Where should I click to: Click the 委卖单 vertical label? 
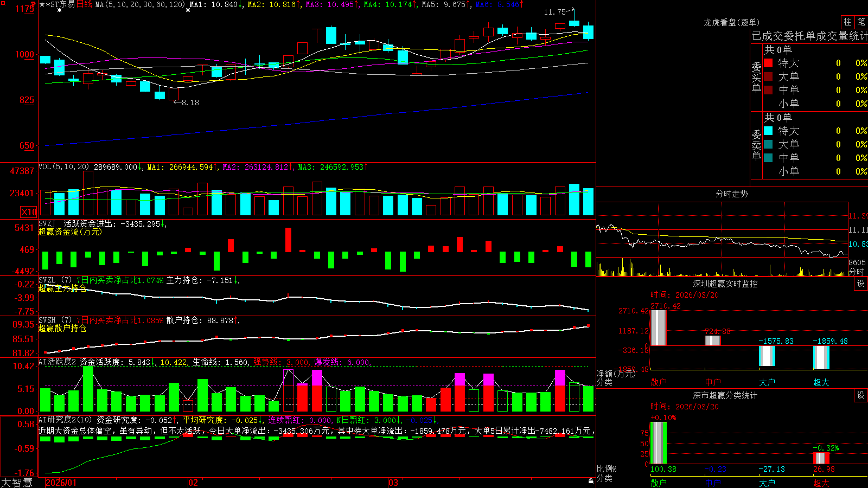(x=756, y=145)
